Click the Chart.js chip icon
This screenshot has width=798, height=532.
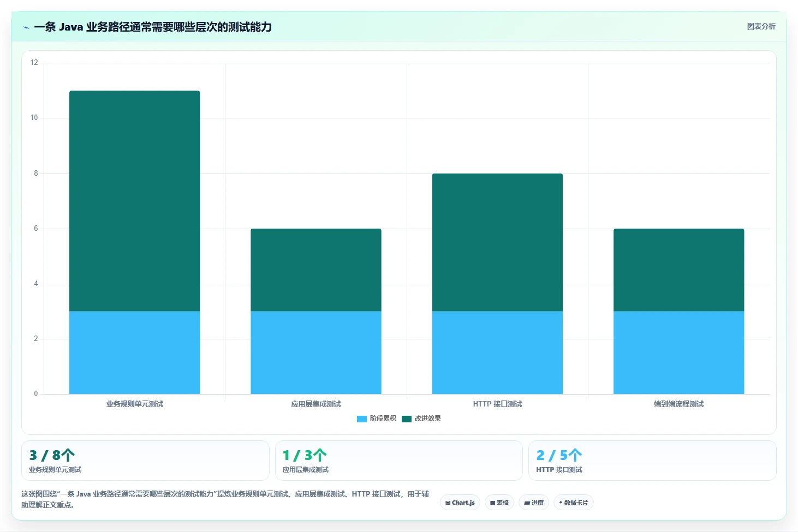[448, 503]
